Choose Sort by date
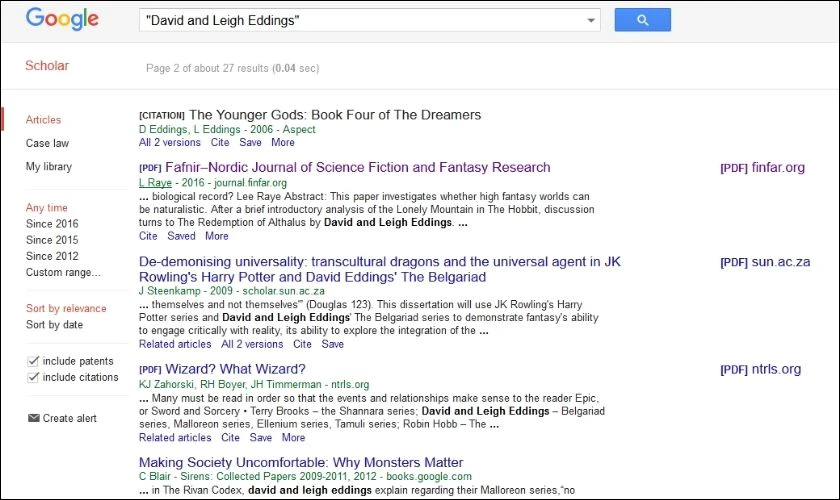Image resolution: width=840 pixels, height=500 pixels. (x=54, y=324)
